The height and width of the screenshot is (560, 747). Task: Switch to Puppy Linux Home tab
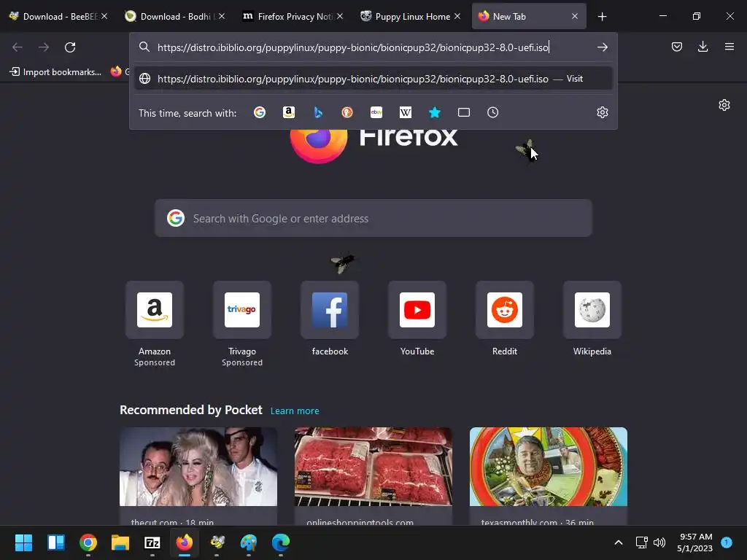[x=409, y=17]
